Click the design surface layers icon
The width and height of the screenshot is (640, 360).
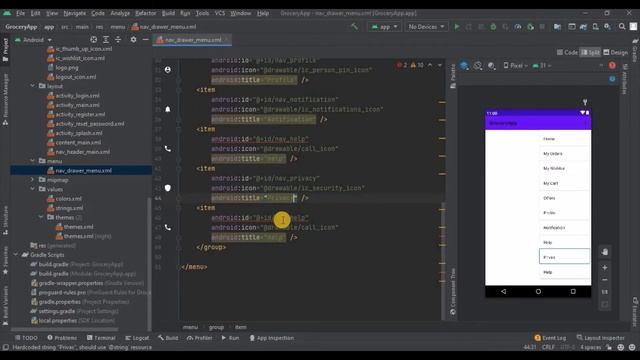coord(464,65)
